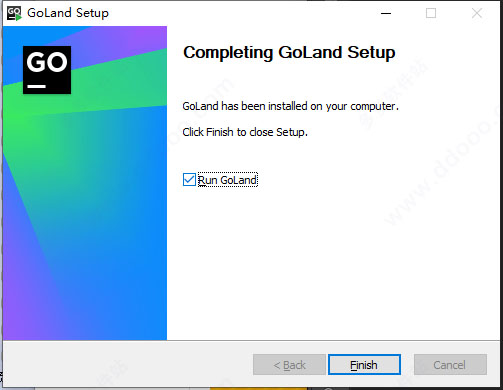Click the disabled maximize window icon

[431, 13]
